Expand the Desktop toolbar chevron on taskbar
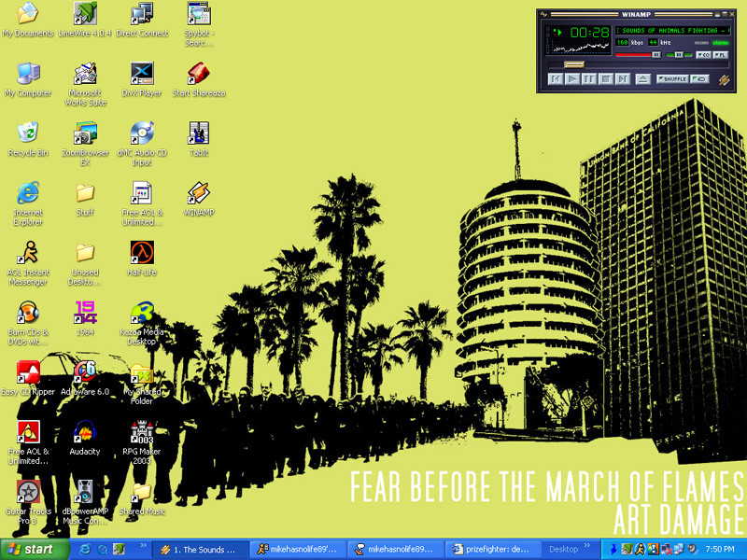The image size is (747, 560). (x=587, y=546)
